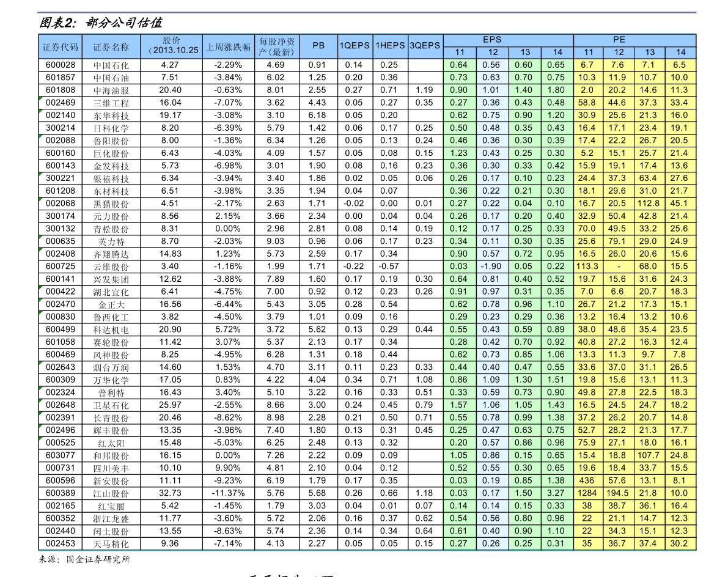Select stock code 600352
The width and height of the screenshot is (728, 577).
(61, 518)
